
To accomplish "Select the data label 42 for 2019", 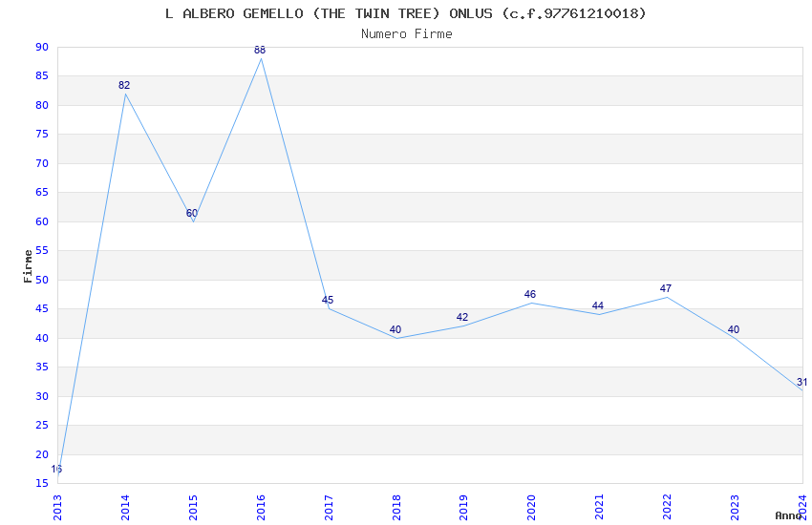I will click(x=462, y=317).
